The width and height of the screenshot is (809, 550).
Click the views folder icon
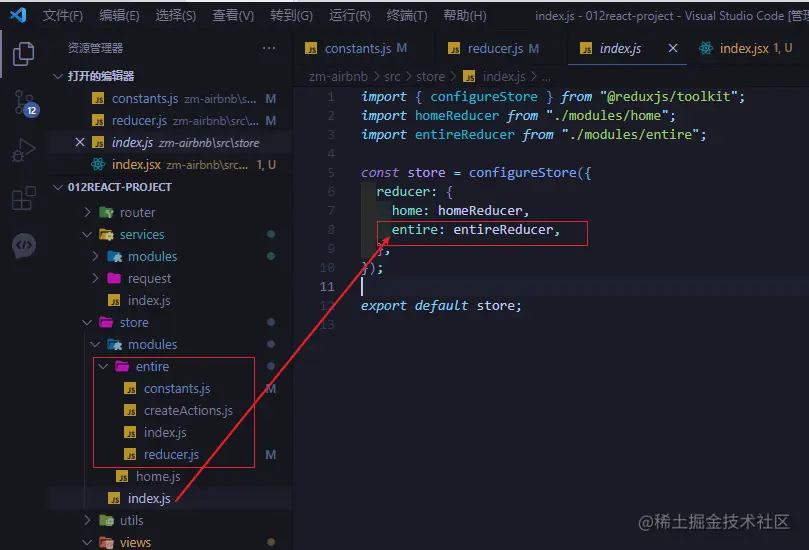point(107,542)
